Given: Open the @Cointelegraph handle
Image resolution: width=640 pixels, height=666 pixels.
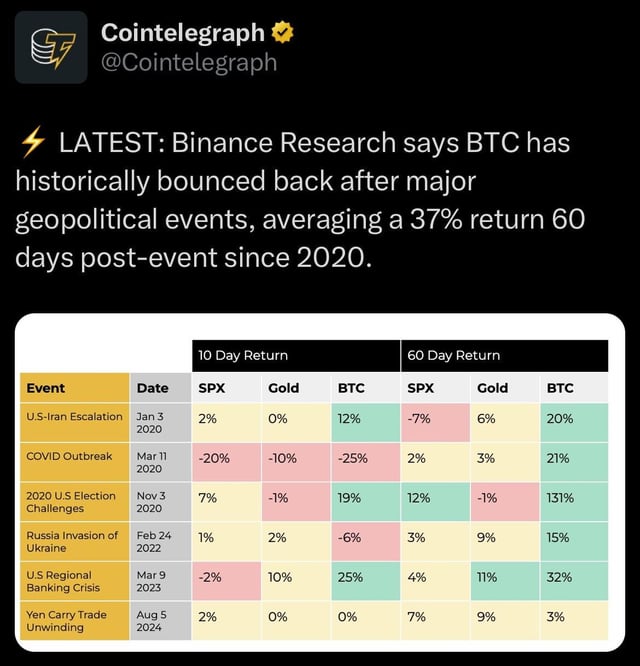Looking at the screenshot, I should pyautogui.click(x=189, y=62).
